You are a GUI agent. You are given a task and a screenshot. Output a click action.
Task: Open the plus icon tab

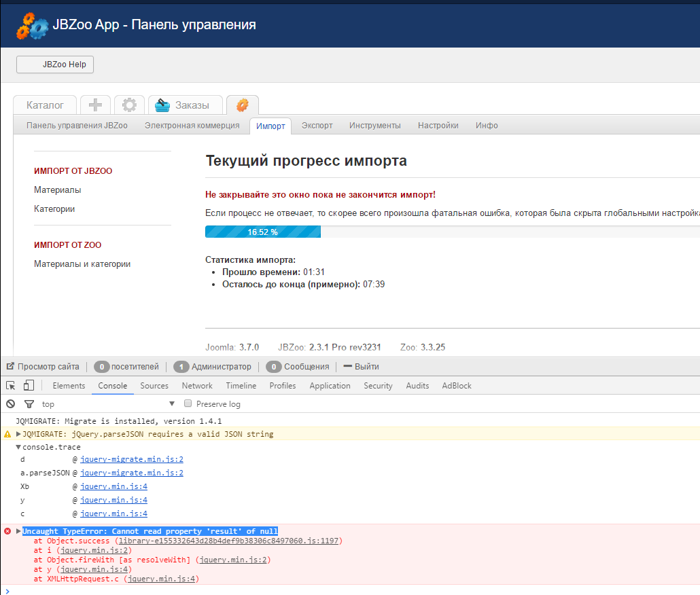point(95,105)
